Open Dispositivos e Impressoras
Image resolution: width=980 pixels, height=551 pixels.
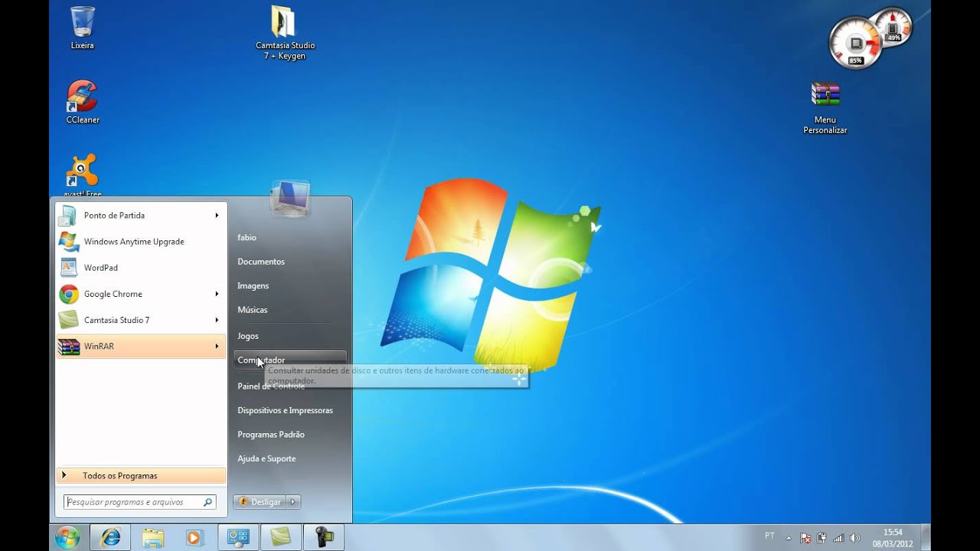pyautogui.click(x=285, y=410)
